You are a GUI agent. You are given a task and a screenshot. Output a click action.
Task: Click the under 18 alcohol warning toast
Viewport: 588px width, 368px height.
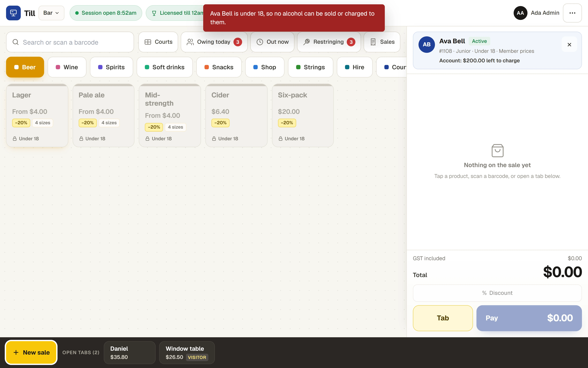(294, 18)
